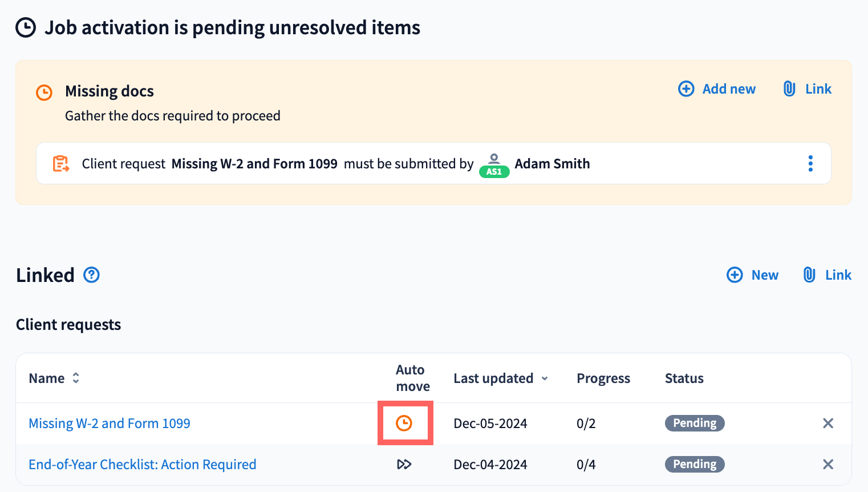
Task: Click the orange clock icon beside Missing docs
Action: coord(44,92)
